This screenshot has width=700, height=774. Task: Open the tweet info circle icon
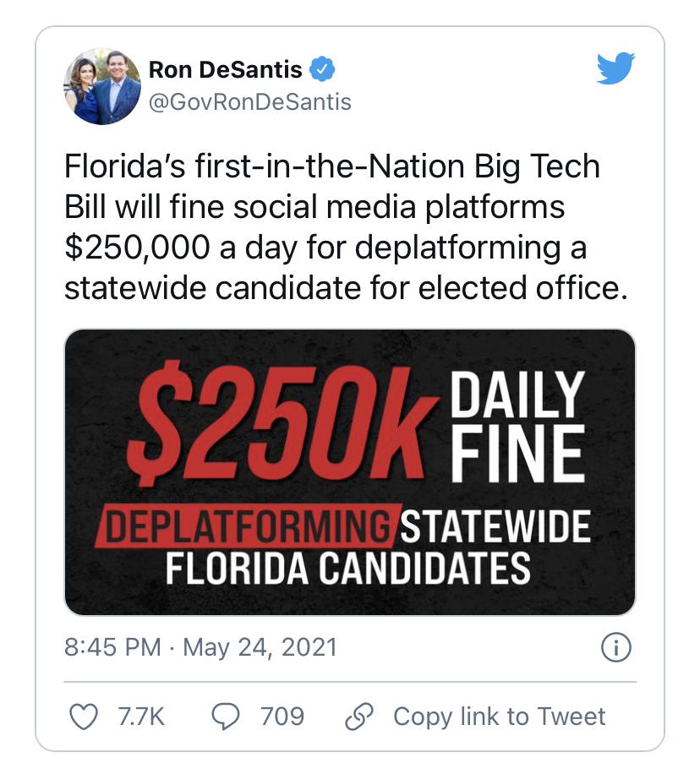click(616, 648)
